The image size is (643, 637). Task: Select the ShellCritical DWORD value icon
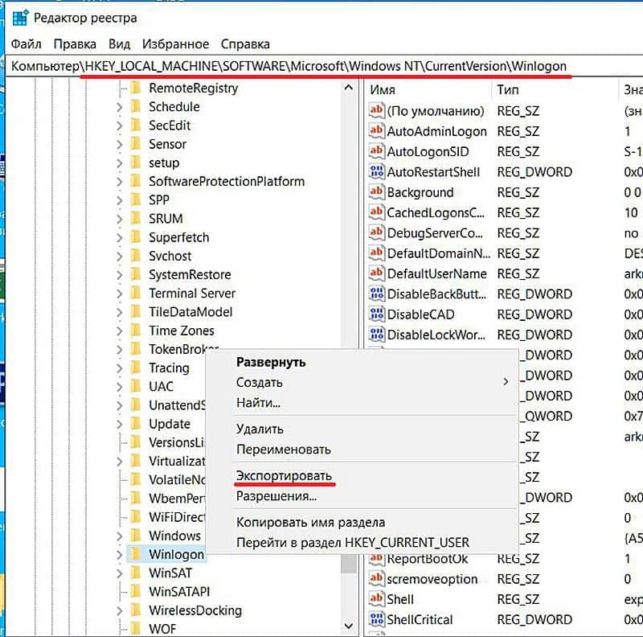pos(376,619)
